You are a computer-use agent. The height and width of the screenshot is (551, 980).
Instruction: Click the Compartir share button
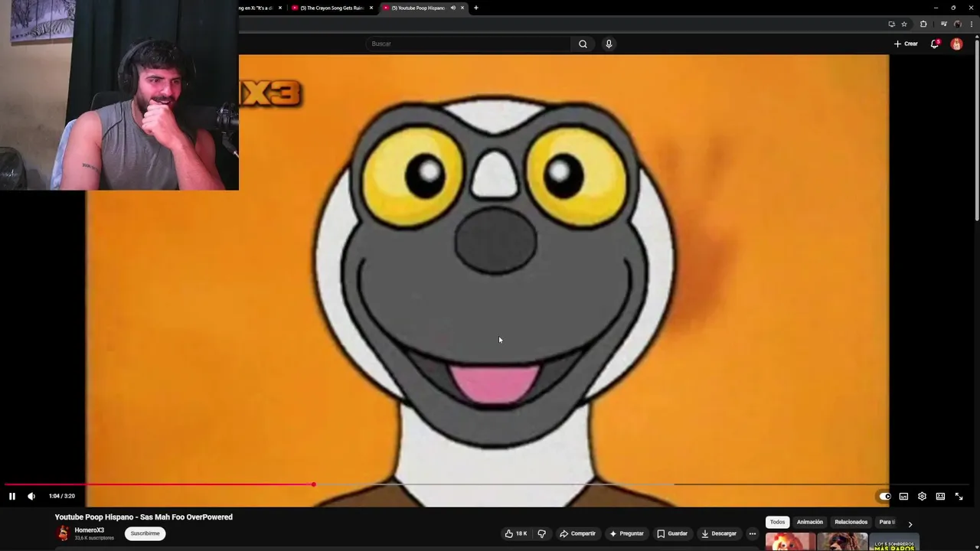tap(577, 533)
